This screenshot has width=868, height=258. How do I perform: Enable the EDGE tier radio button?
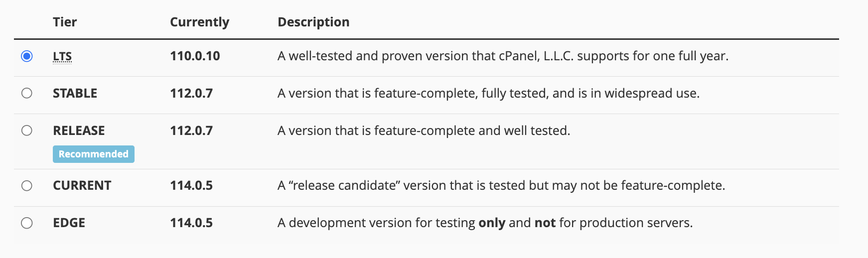(x=27, y=223)
